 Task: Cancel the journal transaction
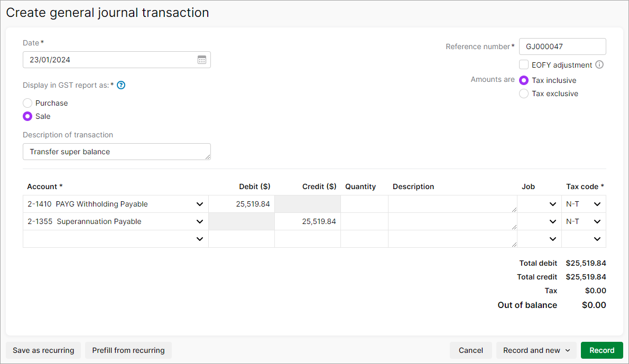(470, 350)
